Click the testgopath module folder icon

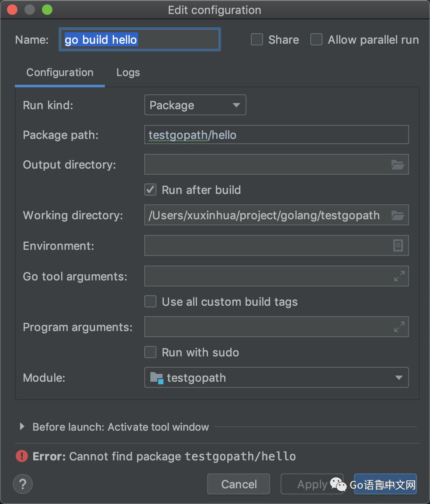tap(156, 378)
